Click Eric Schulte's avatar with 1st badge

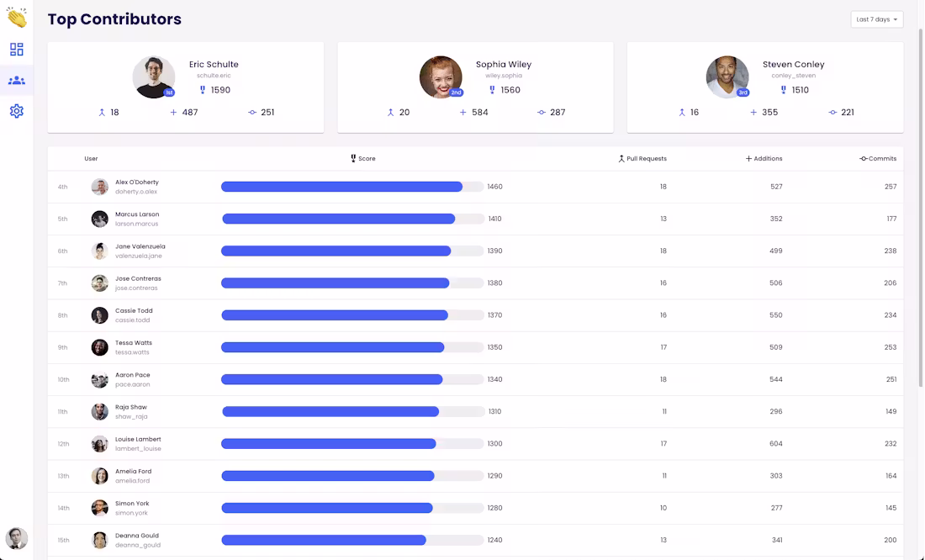pos(154,77)
